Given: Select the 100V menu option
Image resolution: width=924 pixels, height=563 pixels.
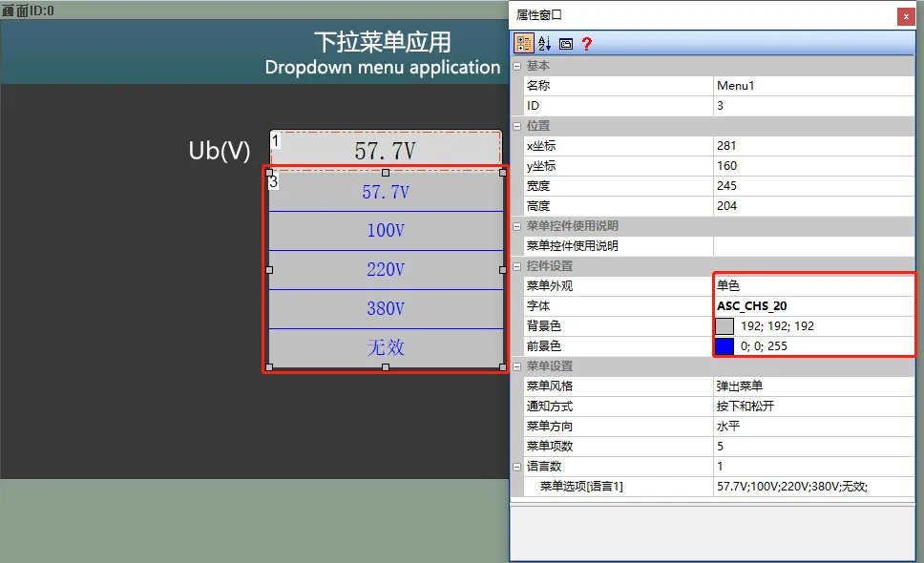Looking at the screenshot, I should pos(386,230).
